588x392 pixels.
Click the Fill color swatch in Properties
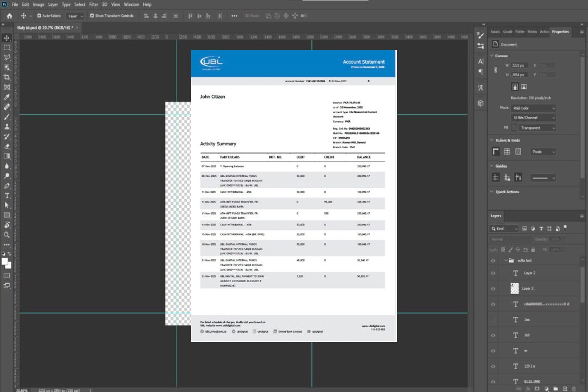point(514,127)
